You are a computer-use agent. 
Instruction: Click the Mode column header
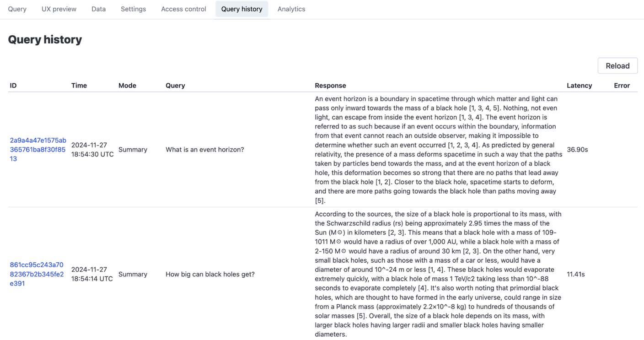coord(127,86)
